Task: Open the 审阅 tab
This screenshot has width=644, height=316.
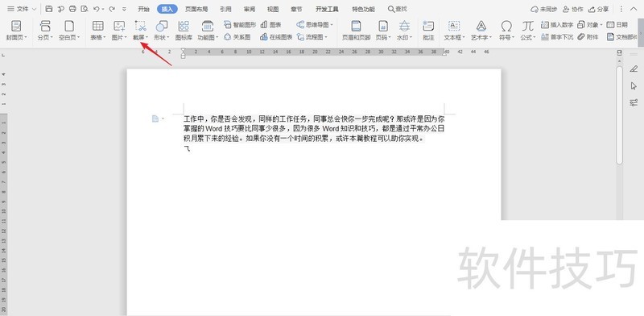Action: (x=250, y=9)
